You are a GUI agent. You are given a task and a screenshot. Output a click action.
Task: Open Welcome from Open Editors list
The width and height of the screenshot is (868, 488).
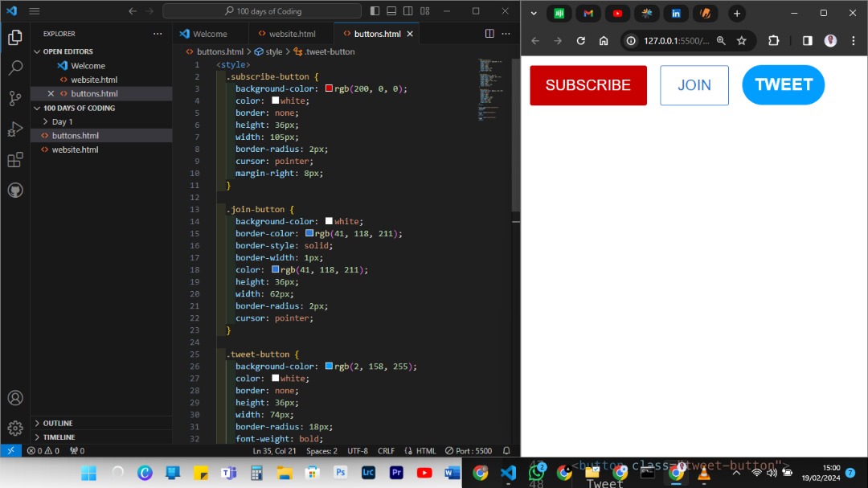[88, 65]
